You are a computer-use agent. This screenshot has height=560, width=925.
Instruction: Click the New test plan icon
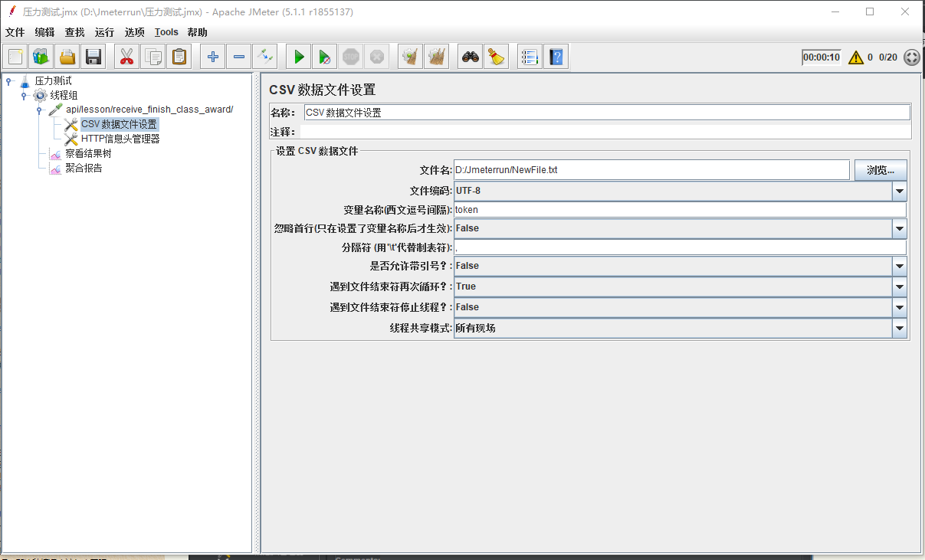(17, 57)
